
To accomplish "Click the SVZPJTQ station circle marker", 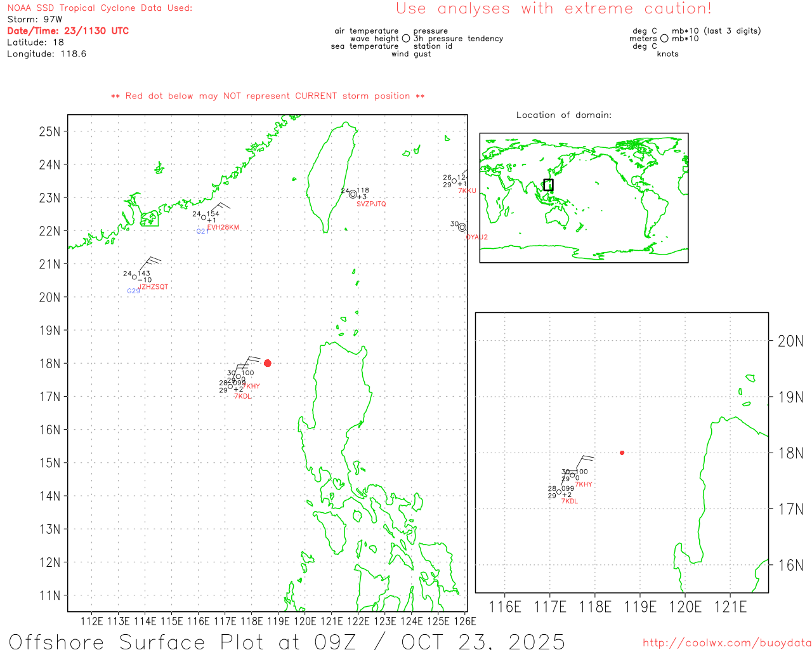I will tap(353, 194).
